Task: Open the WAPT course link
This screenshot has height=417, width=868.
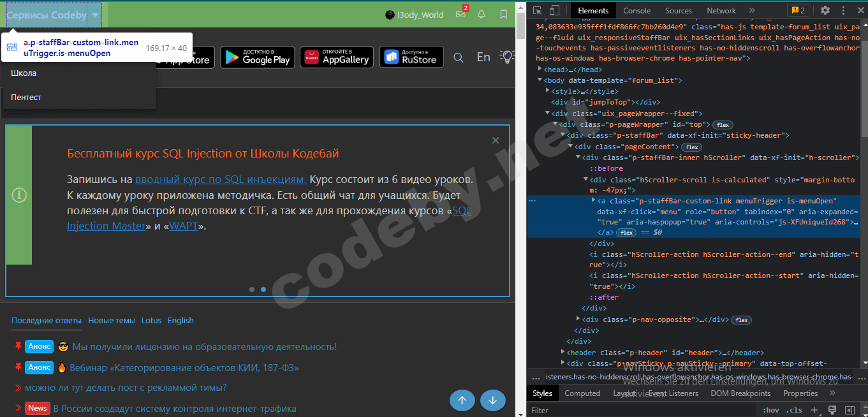Action: point(185,226)
